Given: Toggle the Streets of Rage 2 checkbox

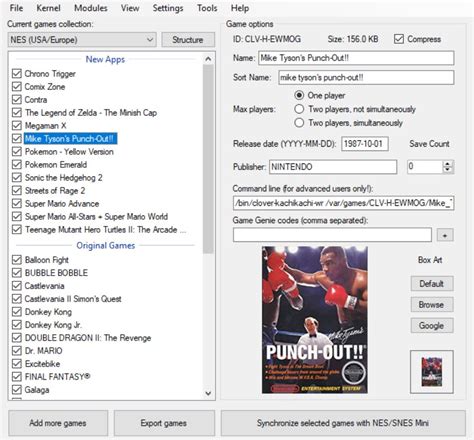Looking at the screenshot, I should click(17, 190).
